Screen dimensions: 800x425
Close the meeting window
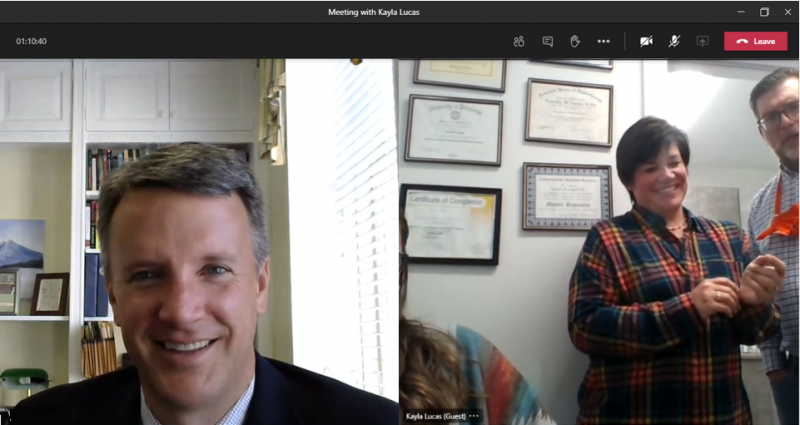(788, 12)
